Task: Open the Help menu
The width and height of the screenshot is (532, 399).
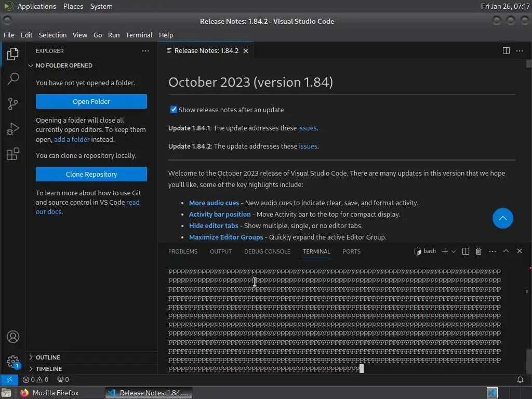Action: point(166,35)
